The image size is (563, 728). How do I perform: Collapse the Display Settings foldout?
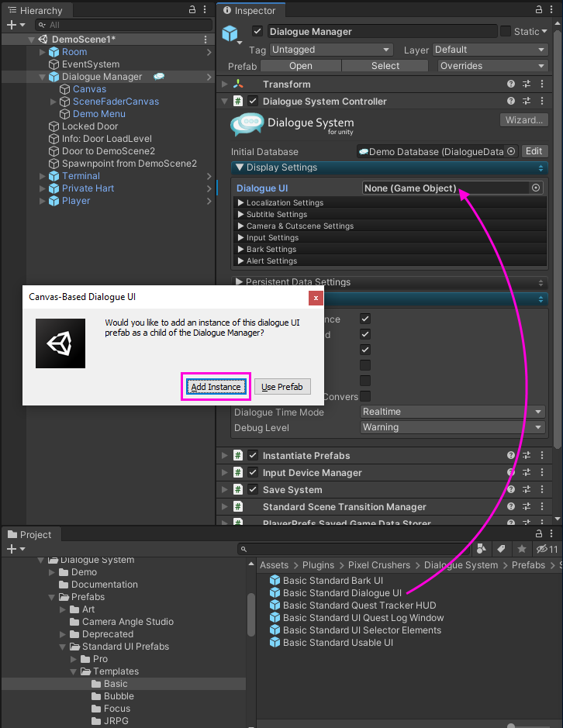pyautogui.click(x=240, y=167)
